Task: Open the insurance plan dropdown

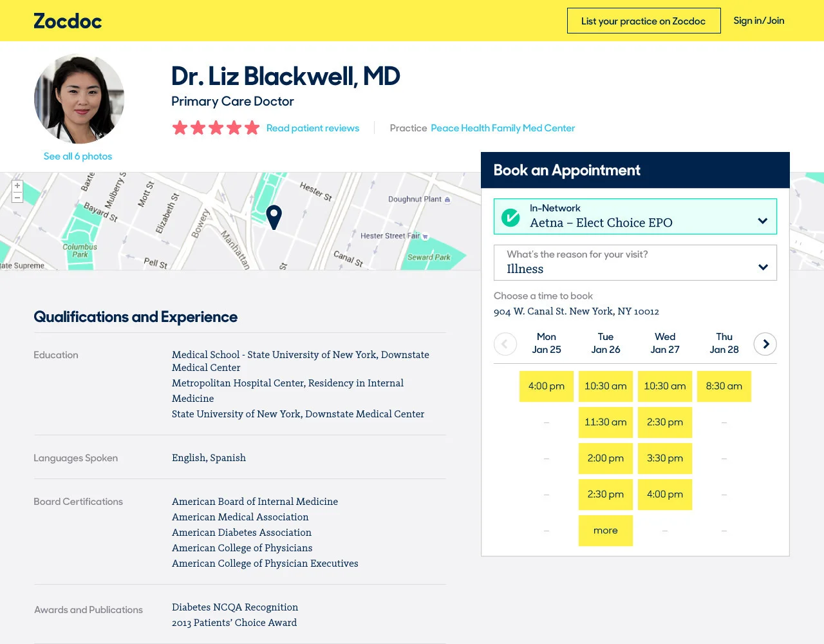Action: pyautogui.click(x=635, y=216)
